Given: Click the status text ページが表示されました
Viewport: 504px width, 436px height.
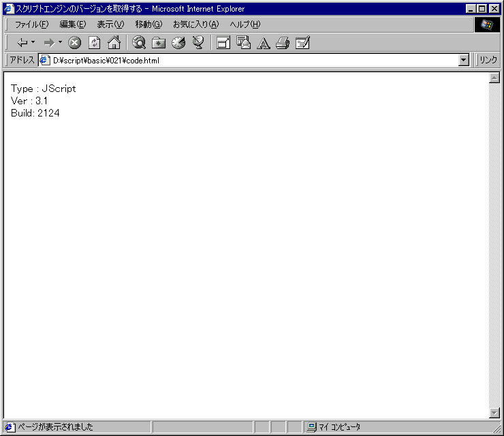Looking at the screenshot, I should click(55, 427).
